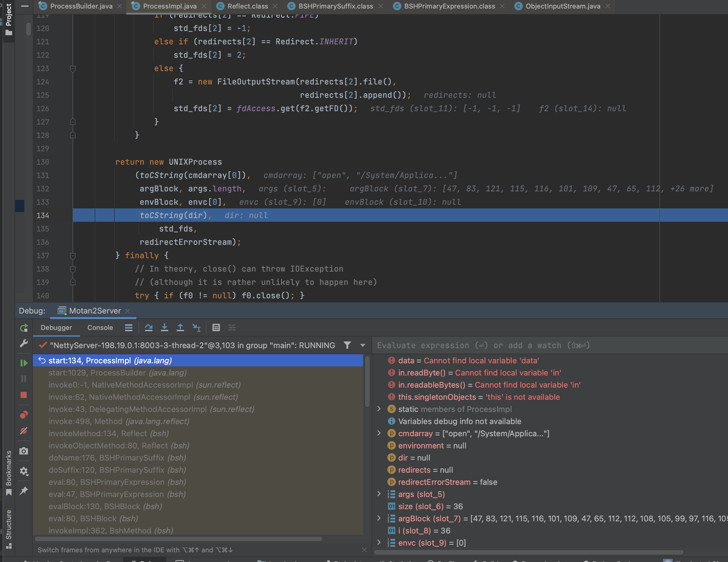728x562 pixels.
Task: Click the Step Over icon
Action: tap(148, 327)
